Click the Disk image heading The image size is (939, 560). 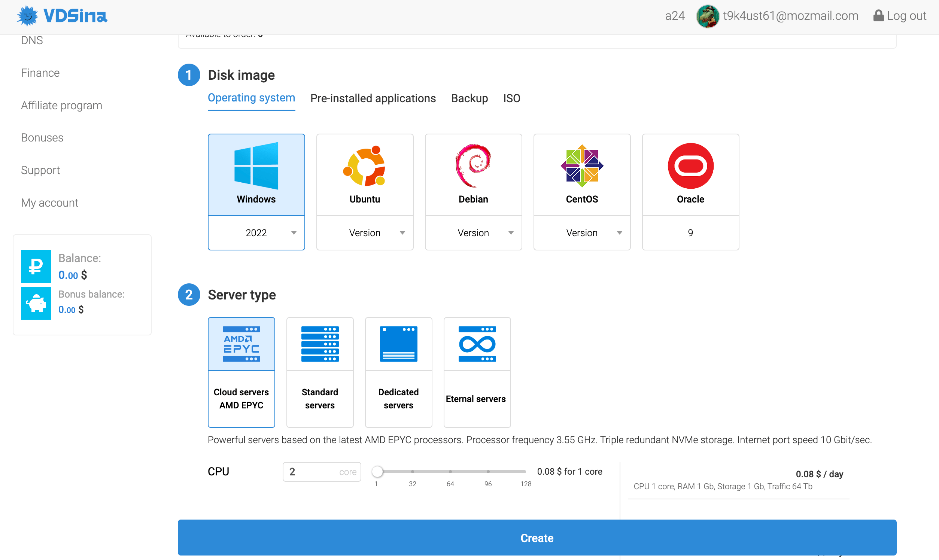click(x=241, y=75)
